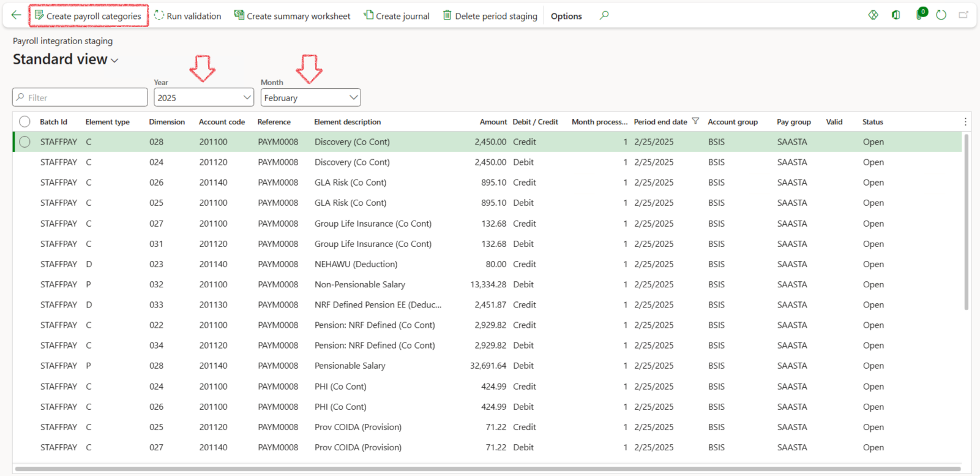Toggle select-all rows radio in header
Viewport: 980px width, 476px height.
24,121
